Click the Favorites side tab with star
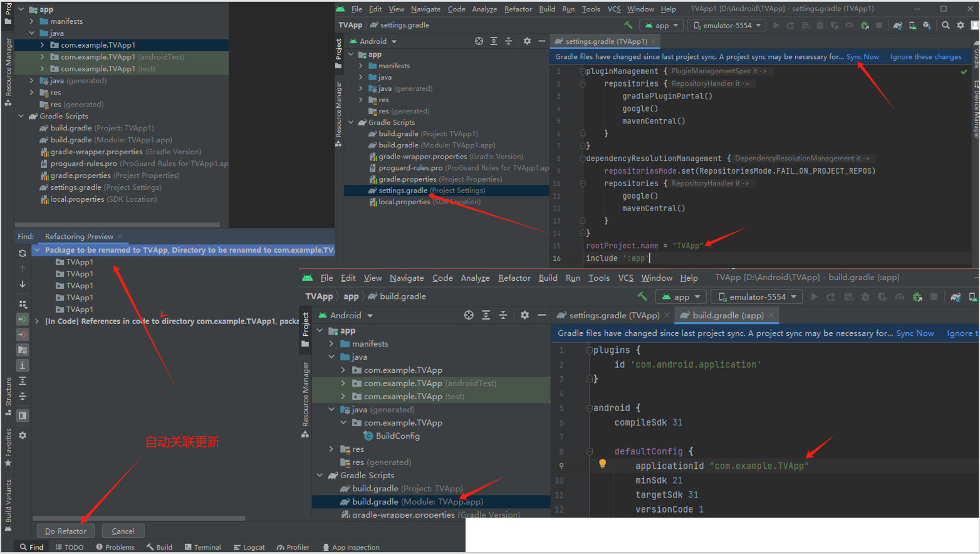 click(8, 447)
